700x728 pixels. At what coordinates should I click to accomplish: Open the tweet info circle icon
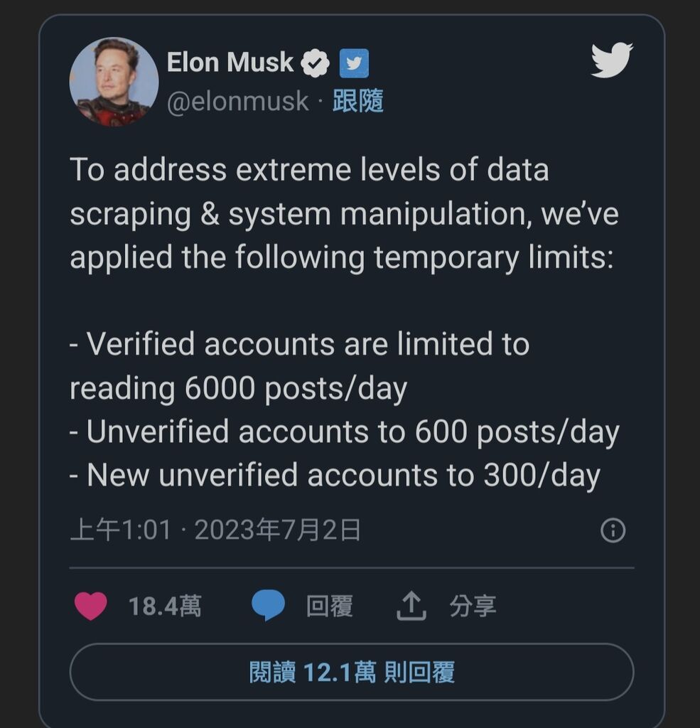[x=613, y=530]
